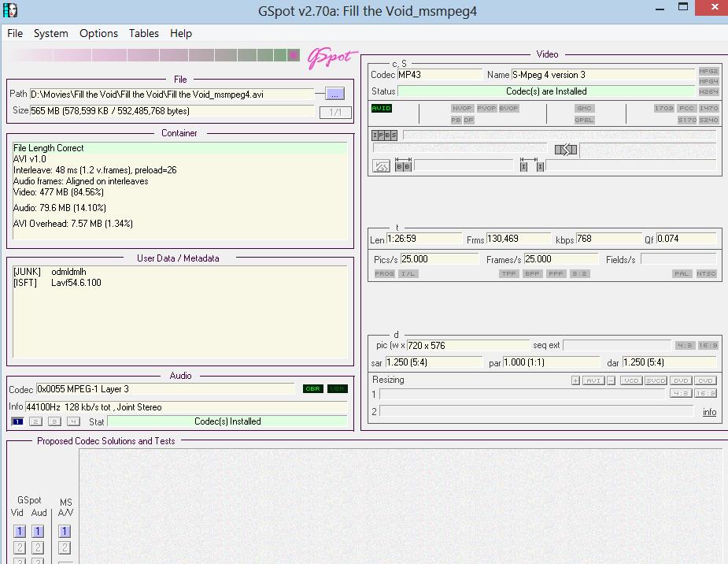Click the pink-to-green progress bar
Image resolution: width=728 pixels, height=564 pixels.
(154, 56)
